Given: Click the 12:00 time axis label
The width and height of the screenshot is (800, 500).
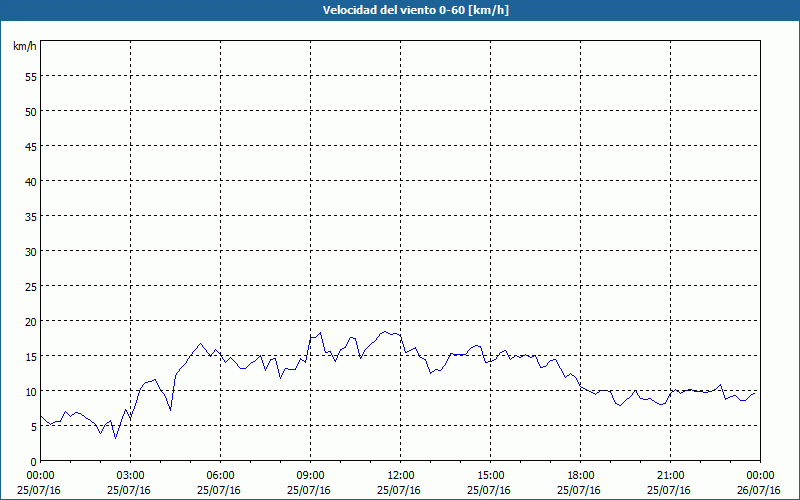Looking at the screenshot, I should click(401, 476).
